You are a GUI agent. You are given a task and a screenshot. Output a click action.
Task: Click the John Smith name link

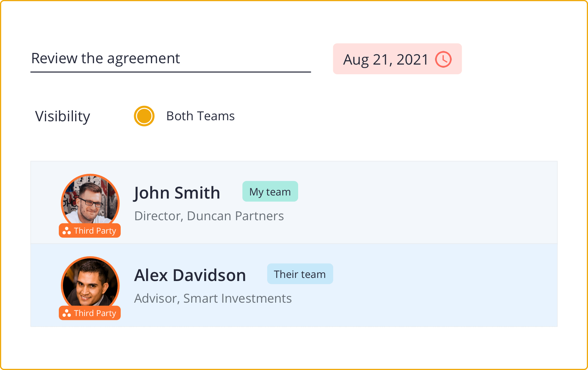(177, 193)
